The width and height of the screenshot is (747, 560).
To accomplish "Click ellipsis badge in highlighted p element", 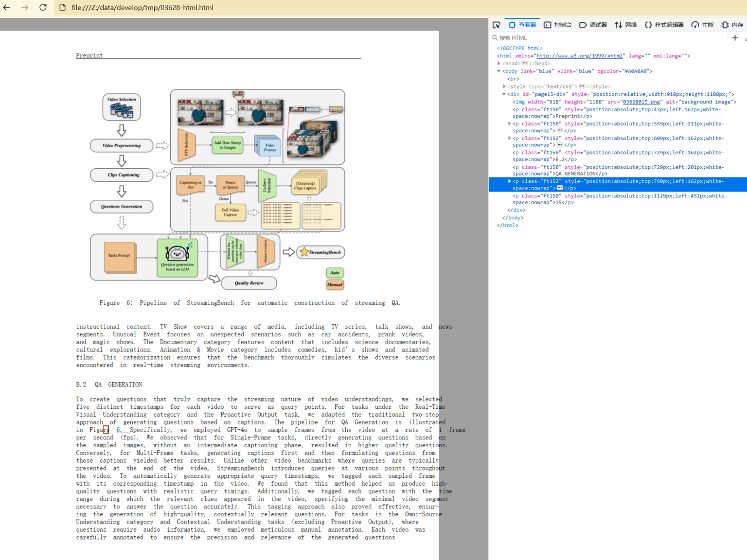I will 560,188.
